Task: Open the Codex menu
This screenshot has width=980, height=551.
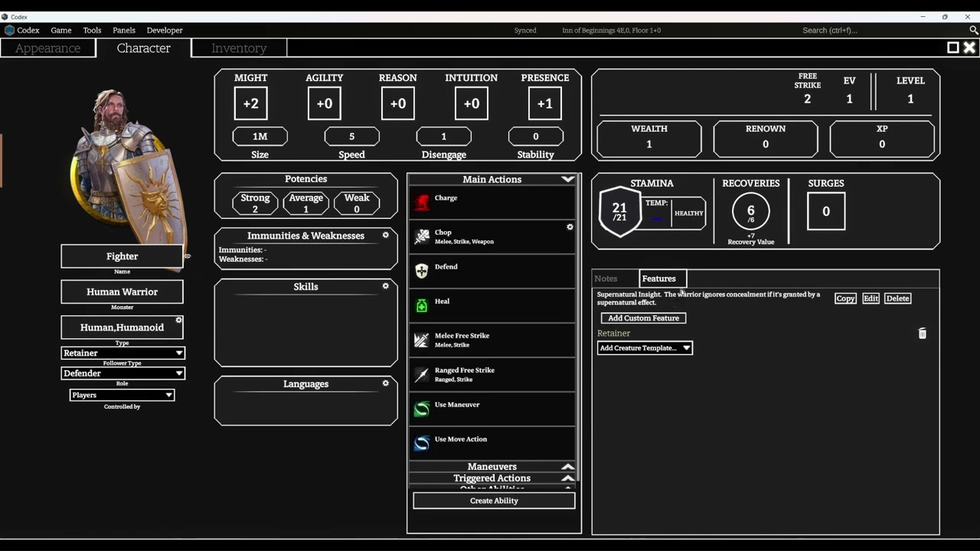Action: pyautogui.click(x=28, y=31)
